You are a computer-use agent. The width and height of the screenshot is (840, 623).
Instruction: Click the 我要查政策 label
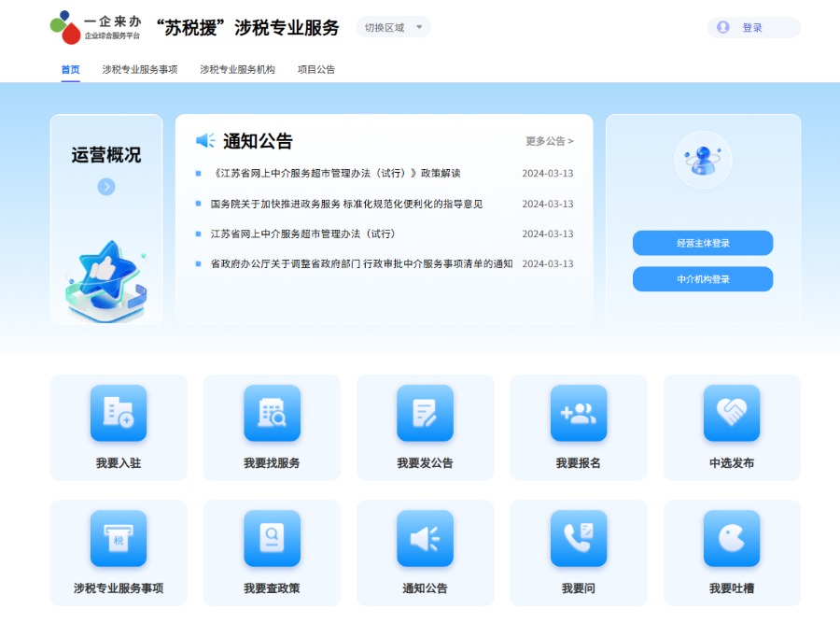(x=272, y=588)
